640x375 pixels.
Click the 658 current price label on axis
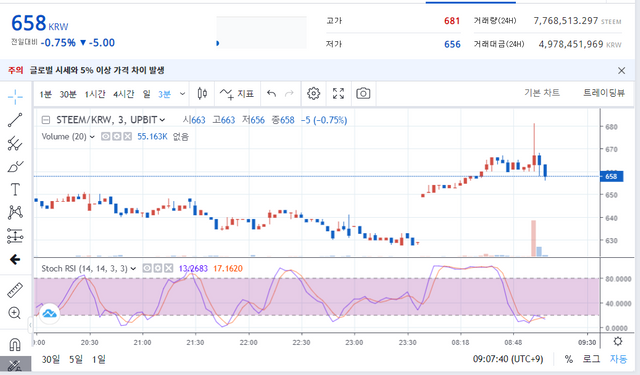tap(611, 176)
